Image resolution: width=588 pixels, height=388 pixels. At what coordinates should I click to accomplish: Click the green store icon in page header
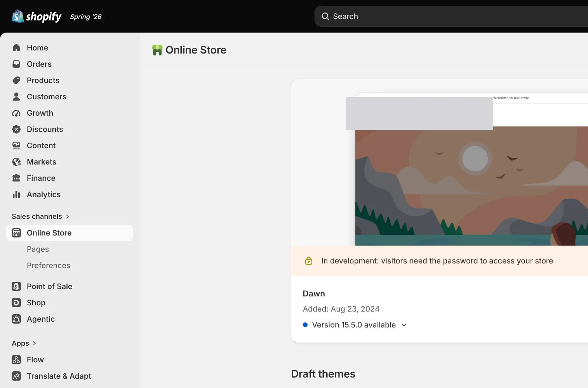(x=157, y=50)
